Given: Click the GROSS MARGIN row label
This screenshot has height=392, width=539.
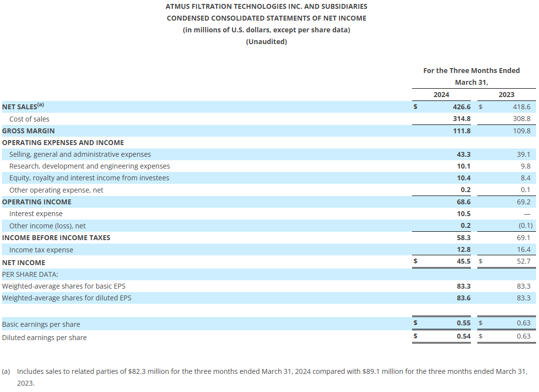Looking at the screenshot, I should [x=28, y=131].
